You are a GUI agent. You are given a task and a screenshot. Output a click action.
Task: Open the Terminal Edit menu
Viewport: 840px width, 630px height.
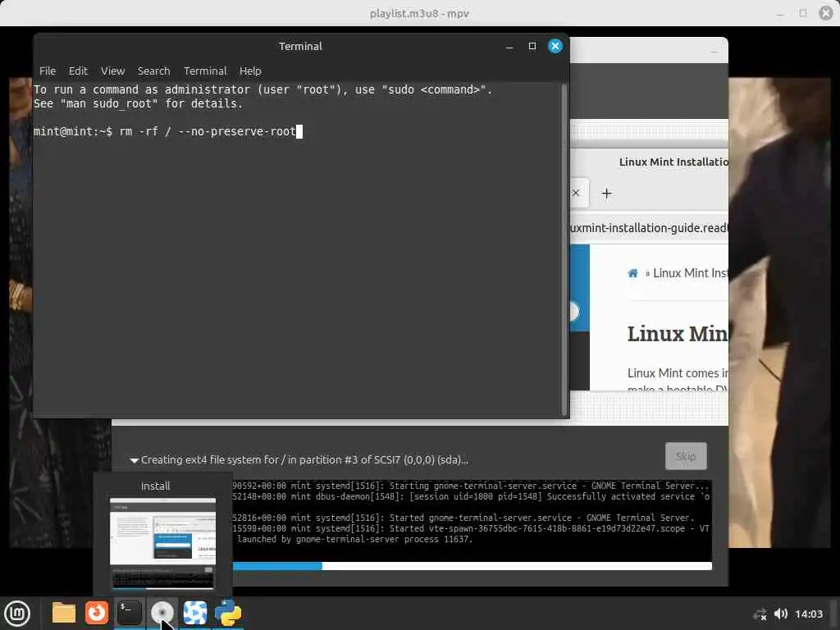pos(78,71)
